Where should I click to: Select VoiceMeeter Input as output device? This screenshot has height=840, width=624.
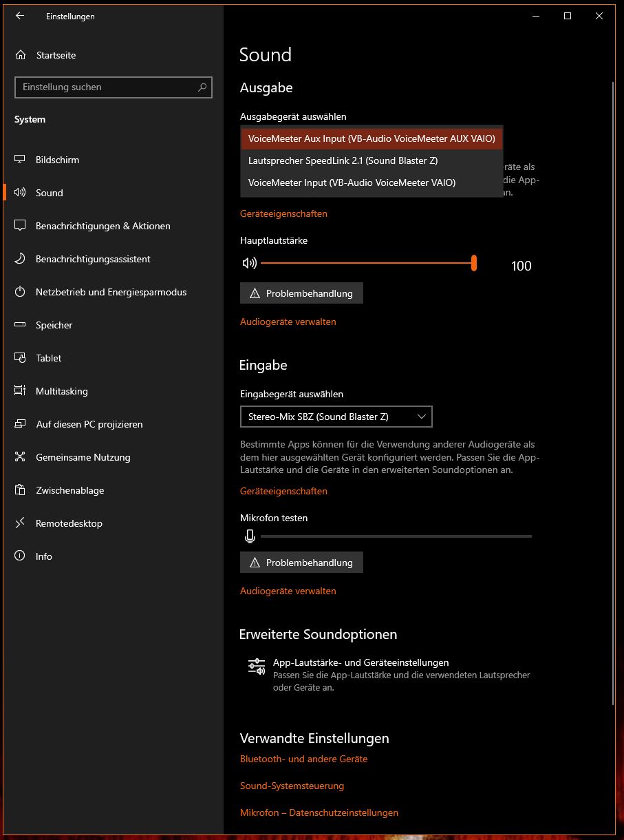pos(372,182)
